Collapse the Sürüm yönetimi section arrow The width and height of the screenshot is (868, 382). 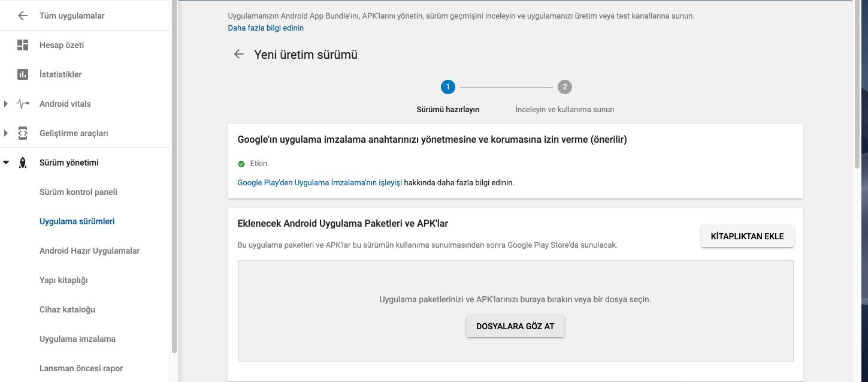(x=6, y=163)
